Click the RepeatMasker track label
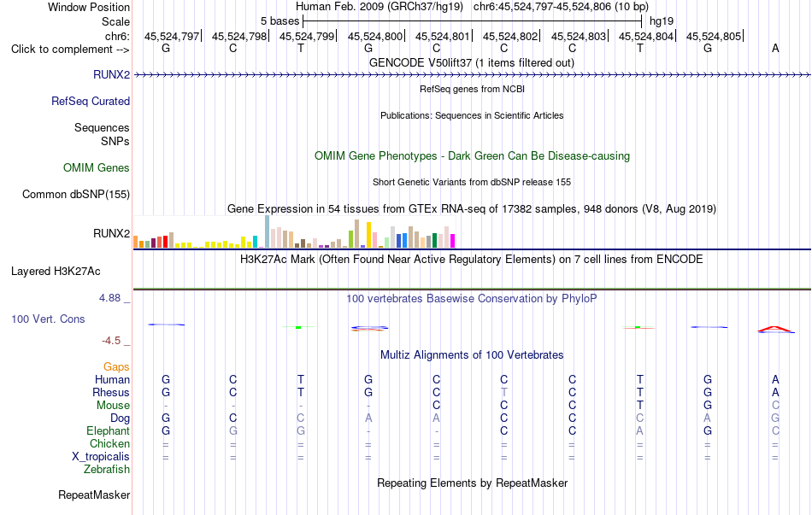This screenshot has width=812, height=515. click(94, 495)
